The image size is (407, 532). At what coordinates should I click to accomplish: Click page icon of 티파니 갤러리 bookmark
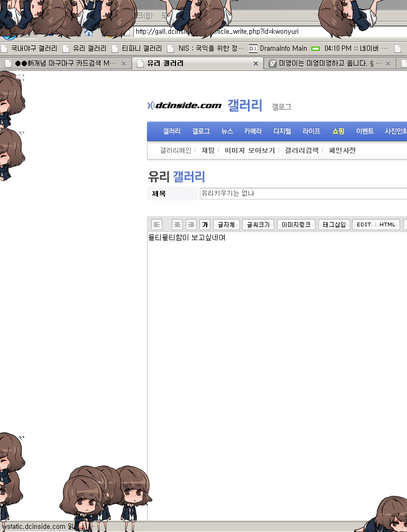point(115,49)
